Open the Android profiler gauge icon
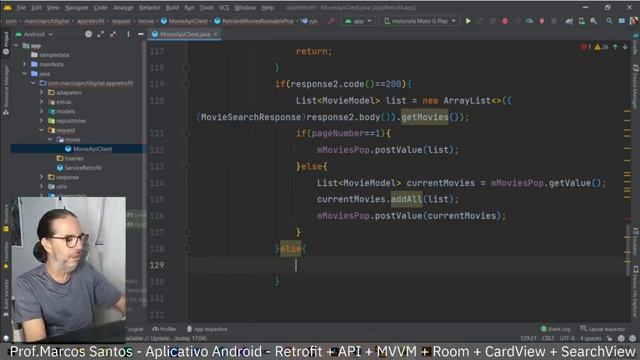 pos(529,21)
